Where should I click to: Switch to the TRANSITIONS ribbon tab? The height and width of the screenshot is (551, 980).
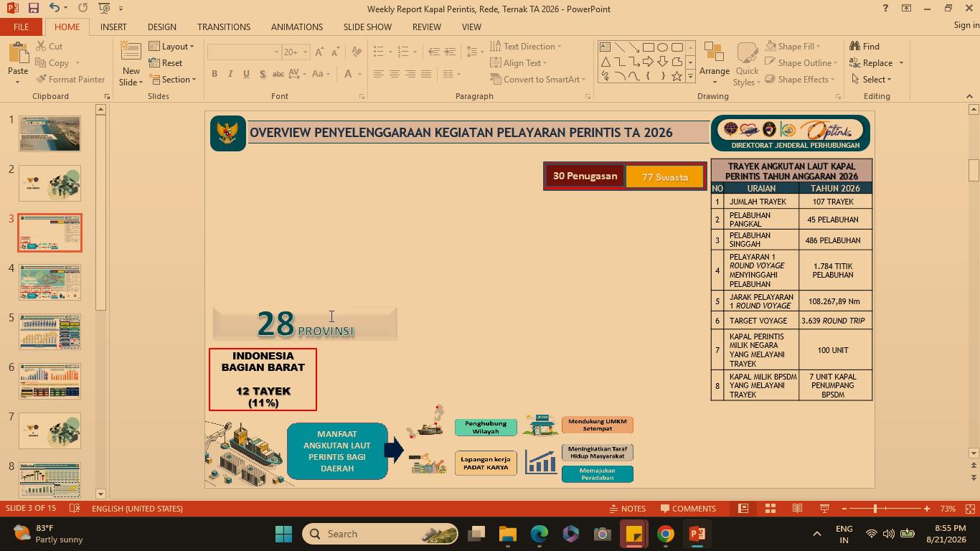coord(224,27)
